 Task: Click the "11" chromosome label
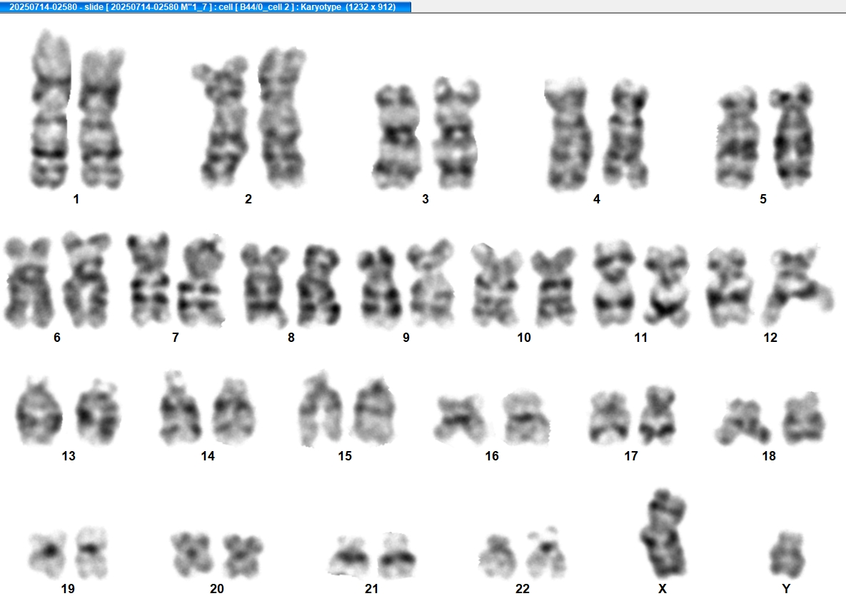[x=640, y=338]
